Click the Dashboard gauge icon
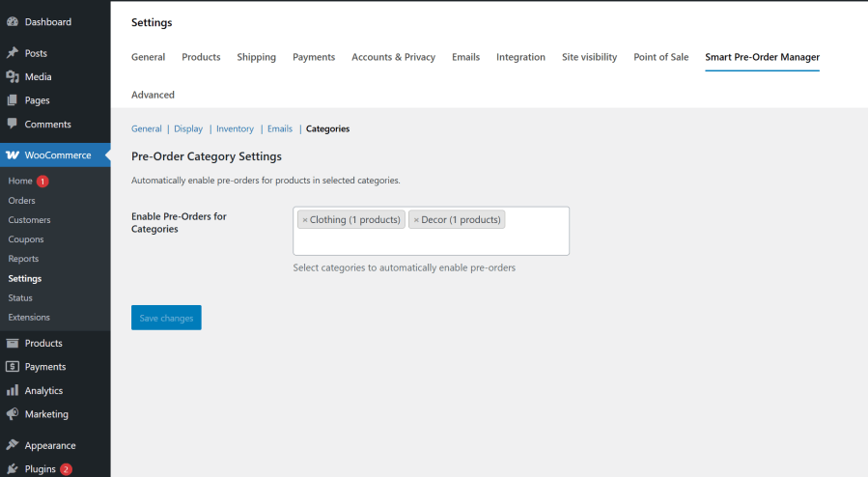Viewport: 868px width, 477px height. [13, 21]
